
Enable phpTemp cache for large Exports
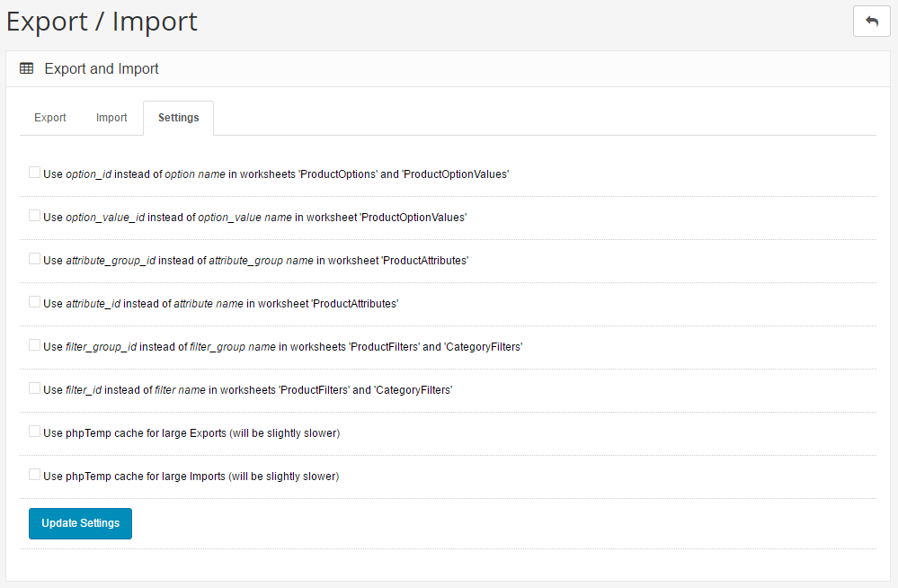(34, 432)
